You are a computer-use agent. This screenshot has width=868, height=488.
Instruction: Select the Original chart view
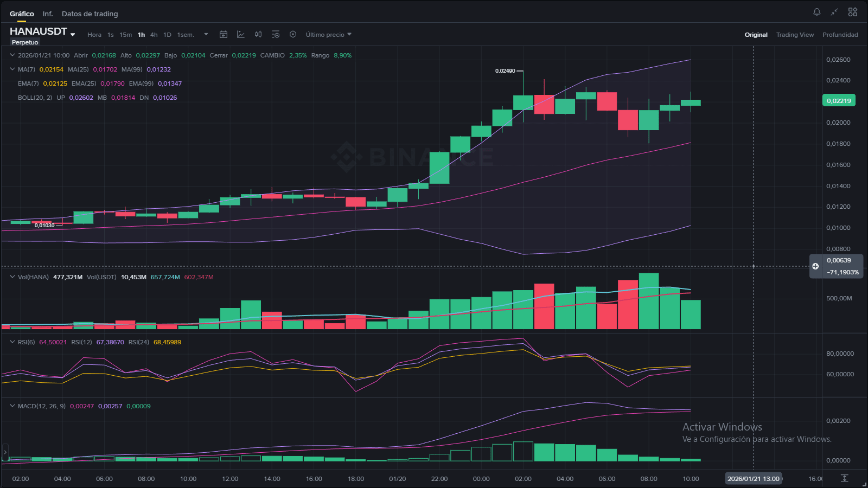point(756,35)
